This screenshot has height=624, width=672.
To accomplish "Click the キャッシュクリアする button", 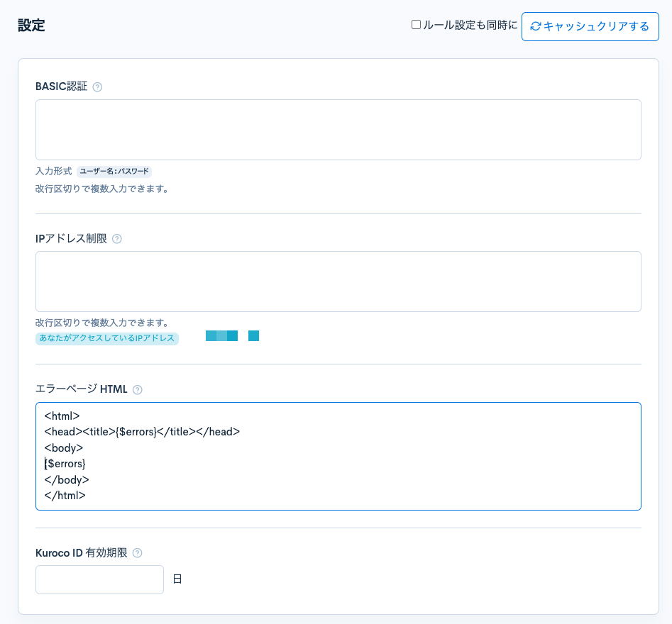I will 590,26.
